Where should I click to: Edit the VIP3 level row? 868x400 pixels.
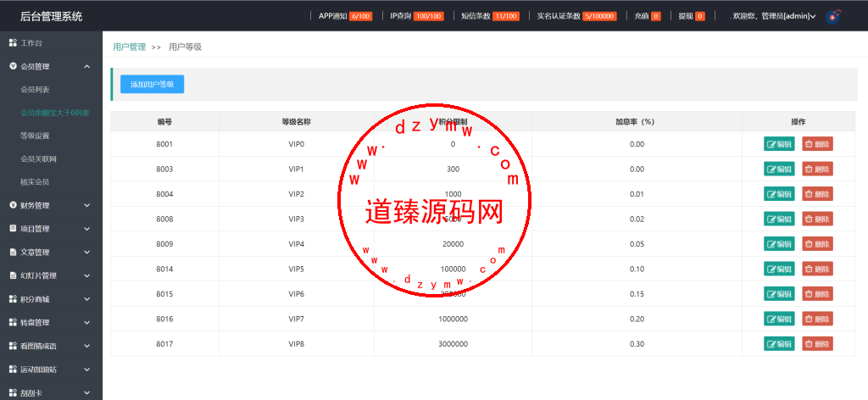[x=780, y=219]
